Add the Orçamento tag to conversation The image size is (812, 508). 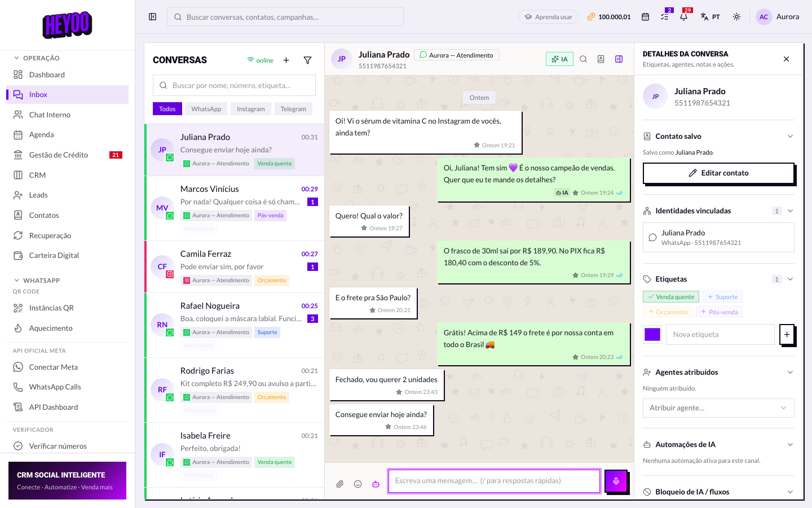pyautogui.click(x=668, y=312)
